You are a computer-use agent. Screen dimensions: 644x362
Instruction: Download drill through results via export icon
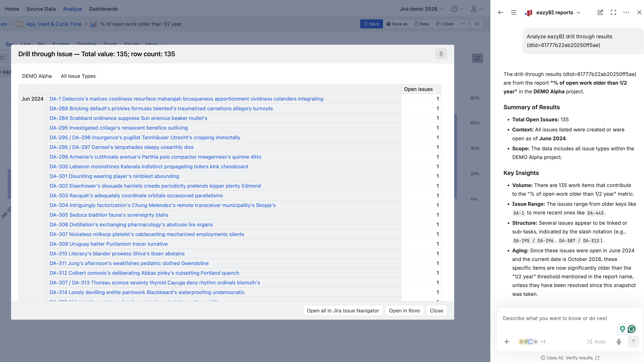441,54
